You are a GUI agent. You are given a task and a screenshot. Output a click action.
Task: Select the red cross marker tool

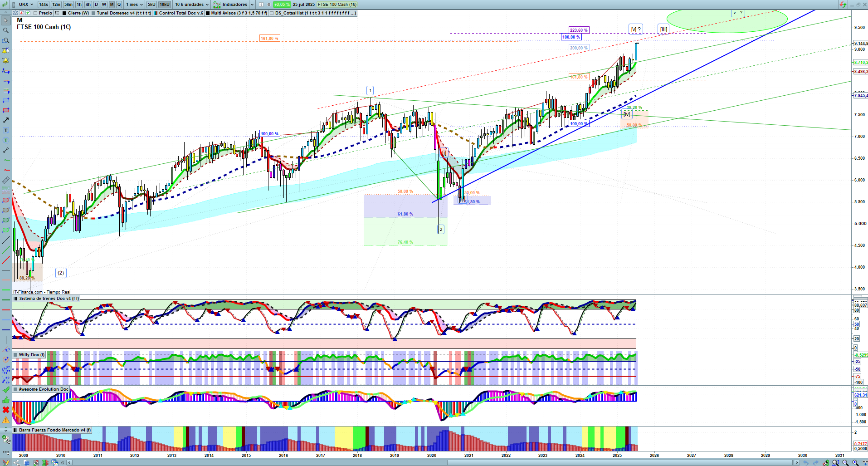(6, 410)
